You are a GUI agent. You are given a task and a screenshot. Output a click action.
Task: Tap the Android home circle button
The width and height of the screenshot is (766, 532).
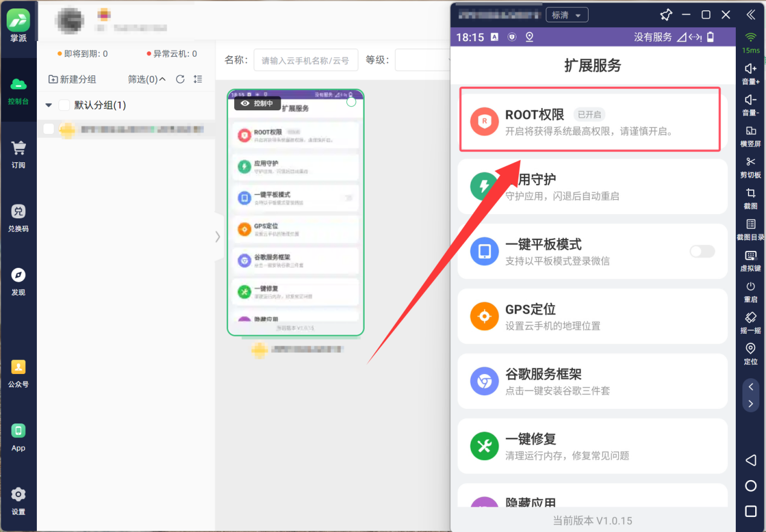pos(751,486)
